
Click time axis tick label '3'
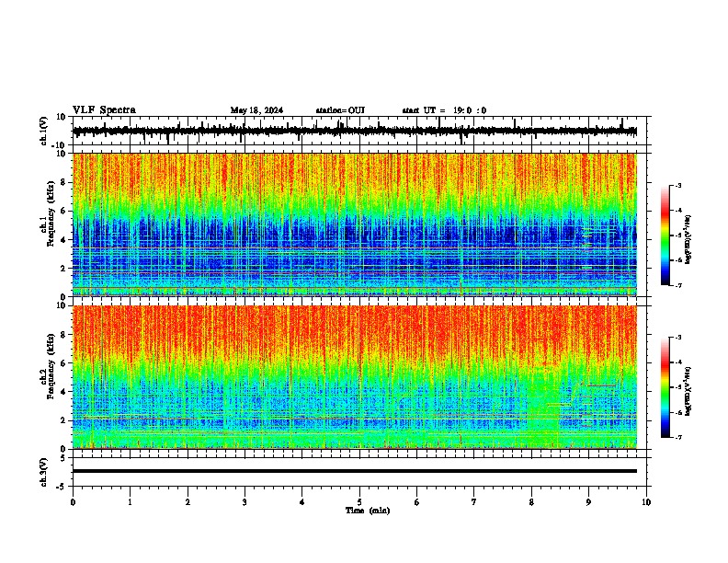pyautogui.click(x=245, y=502)
